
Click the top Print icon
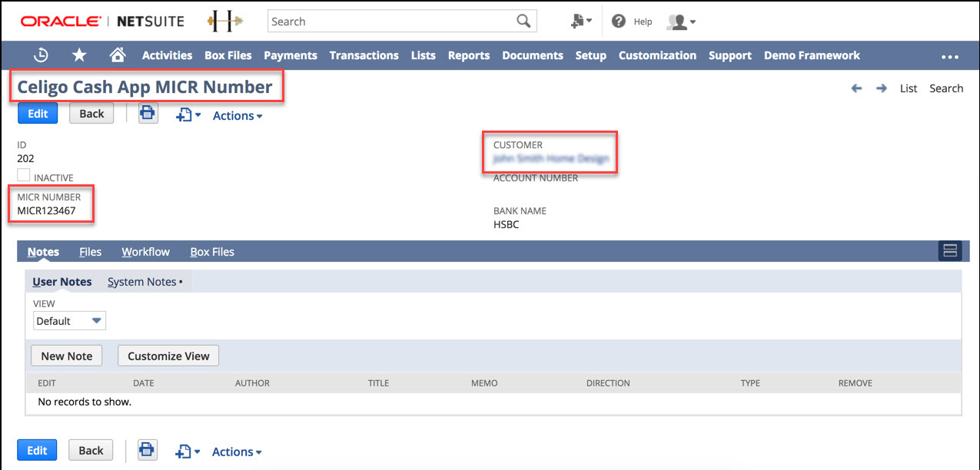click(148, 114)
